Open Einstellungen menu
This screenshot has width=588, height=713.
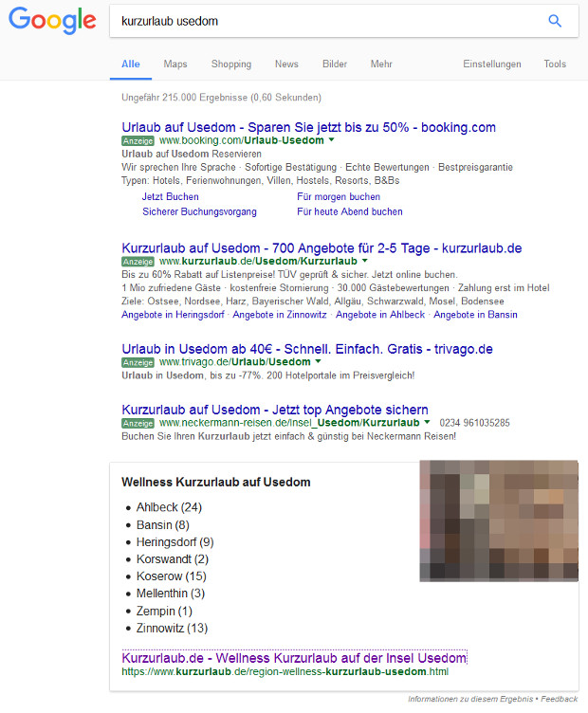(x=491, y=64)
